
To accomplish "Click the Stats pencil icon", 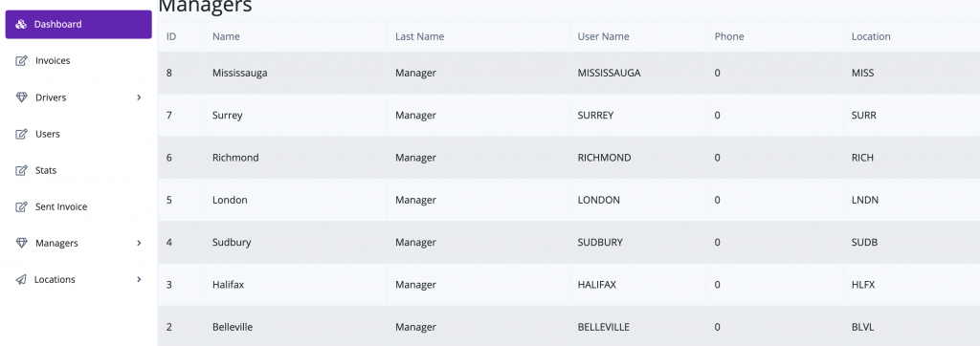I will point(21,170).
